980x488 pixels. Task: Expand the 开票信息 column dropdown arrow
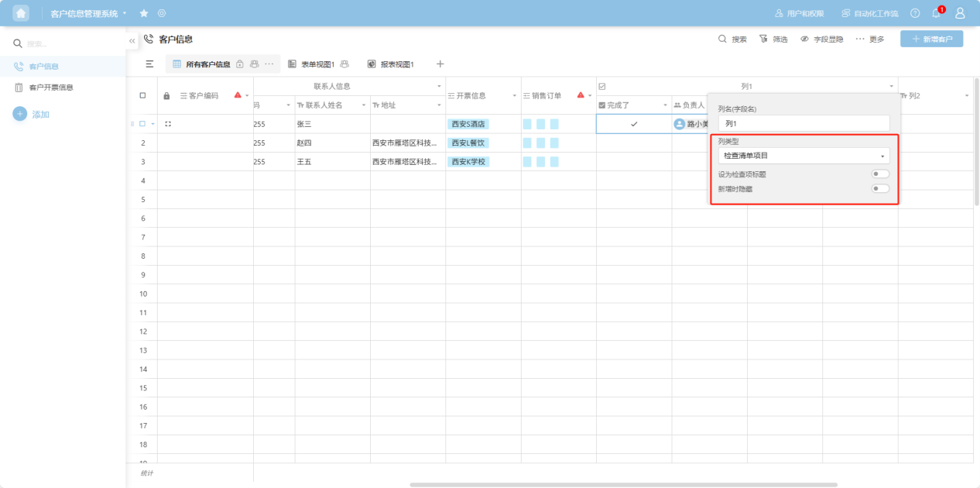pyautogui.click(x=514, y=96)
